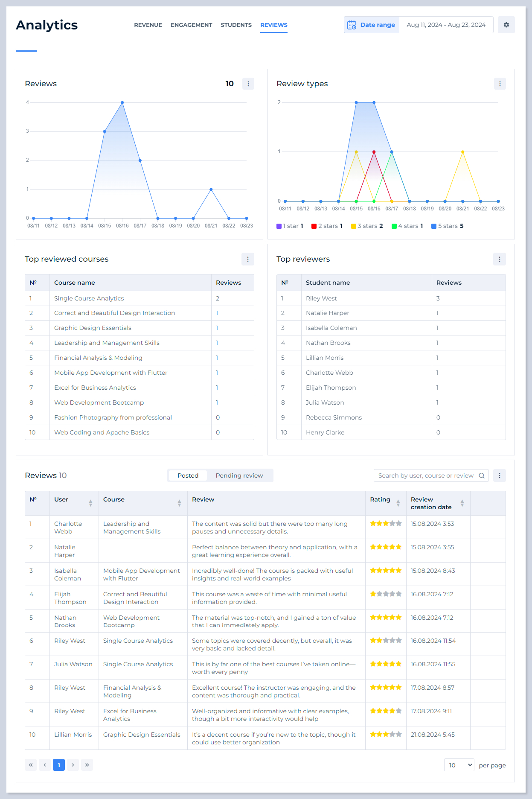Switch to the Revenue tab
Screen dimensions: 532x799
click(148, 25)
